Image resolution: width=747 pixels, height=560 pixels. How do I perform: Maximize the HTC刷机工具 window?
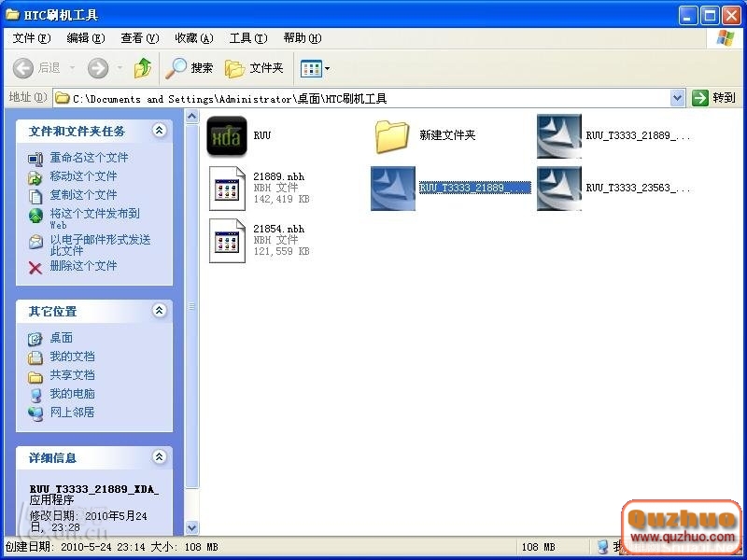[710, 16]
